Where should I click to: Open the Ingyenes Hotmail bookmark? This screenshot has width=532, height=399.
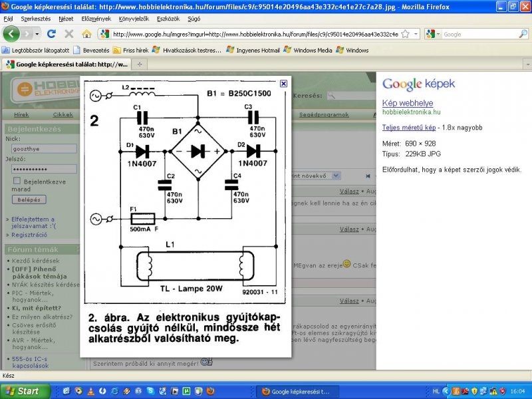click(253, 51)
